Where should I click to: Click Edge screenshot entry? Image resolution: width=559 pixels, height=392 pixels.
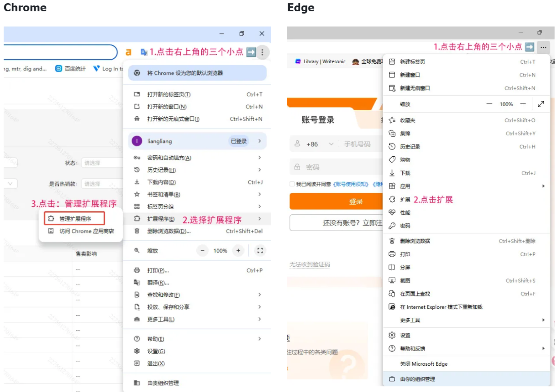click(x=466, y=280)
